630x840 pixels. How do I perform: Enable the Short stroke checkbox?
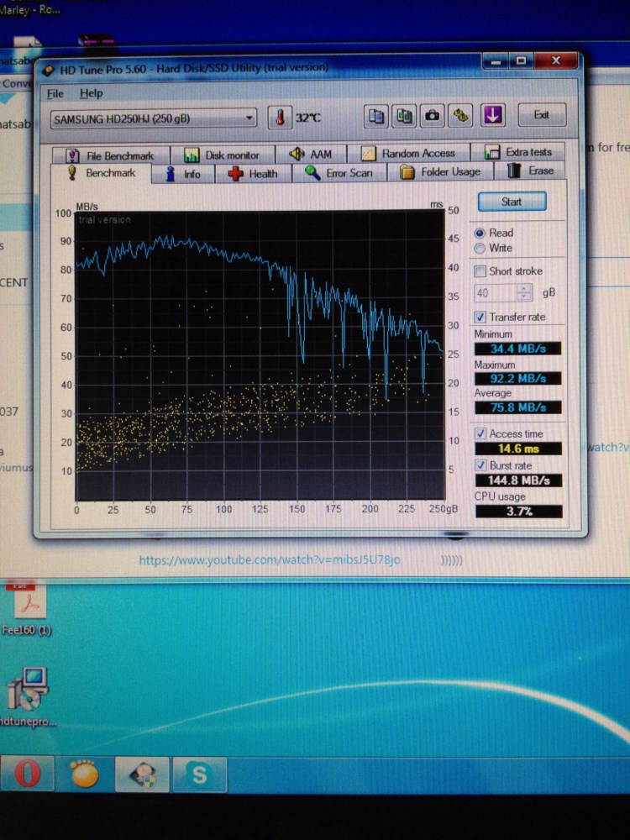[480, 271]
